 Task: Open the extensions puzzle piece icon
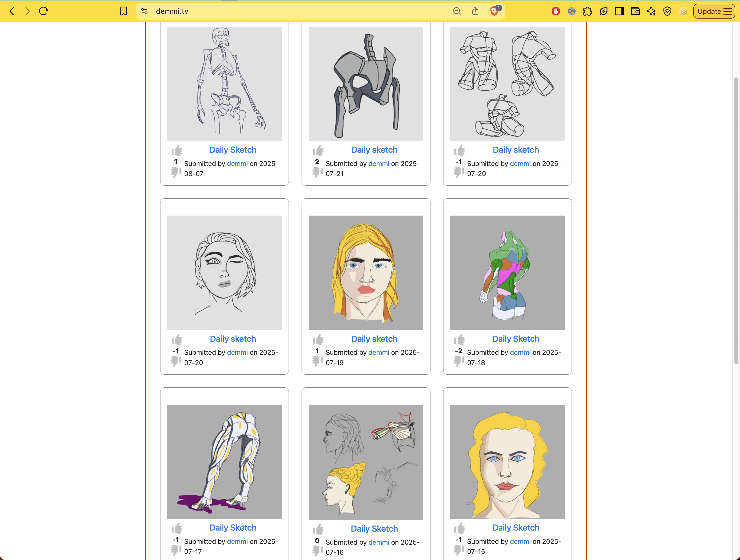tap(587, 11)
